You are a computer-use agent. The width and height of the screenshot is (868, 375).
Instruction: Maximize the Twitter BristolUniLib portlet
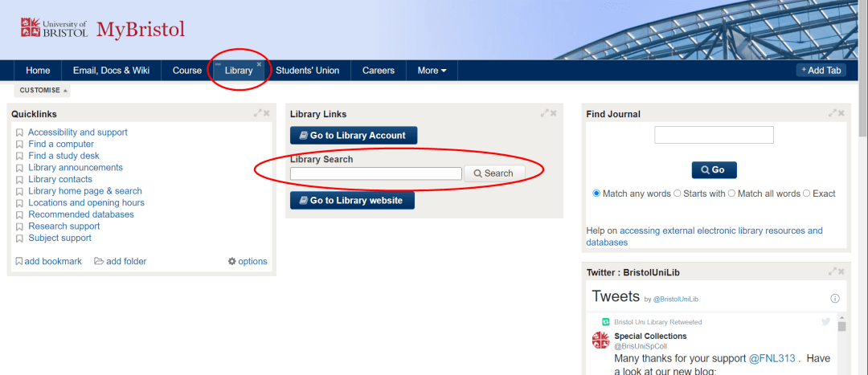(832, 271)
